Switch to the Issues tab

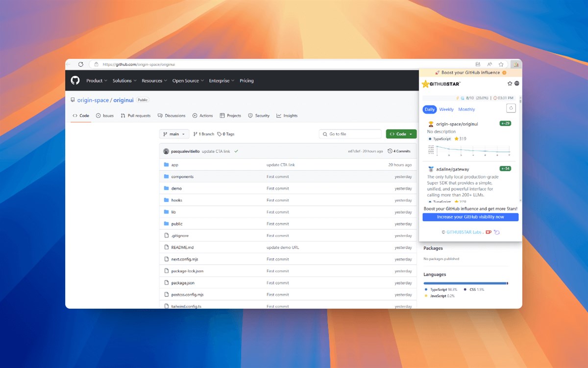[105, 116]
